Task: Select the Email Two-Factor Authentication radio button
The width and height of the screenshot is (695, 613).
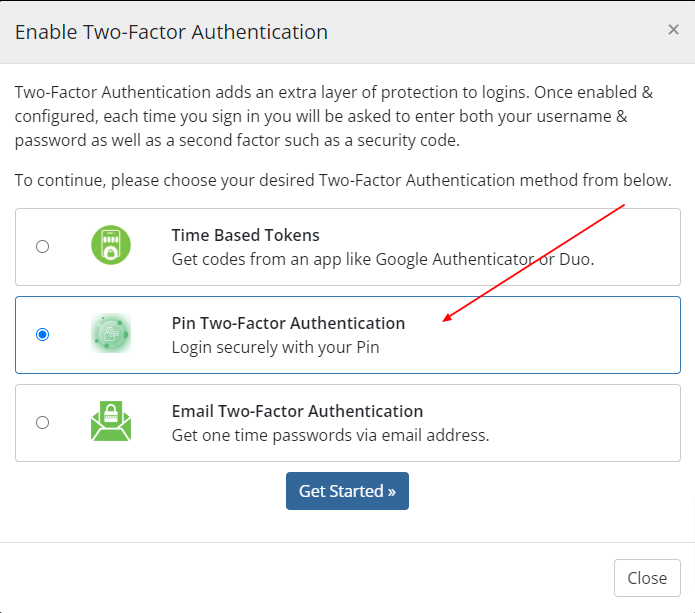Action: pyautogui.click(x=43, y=422)
